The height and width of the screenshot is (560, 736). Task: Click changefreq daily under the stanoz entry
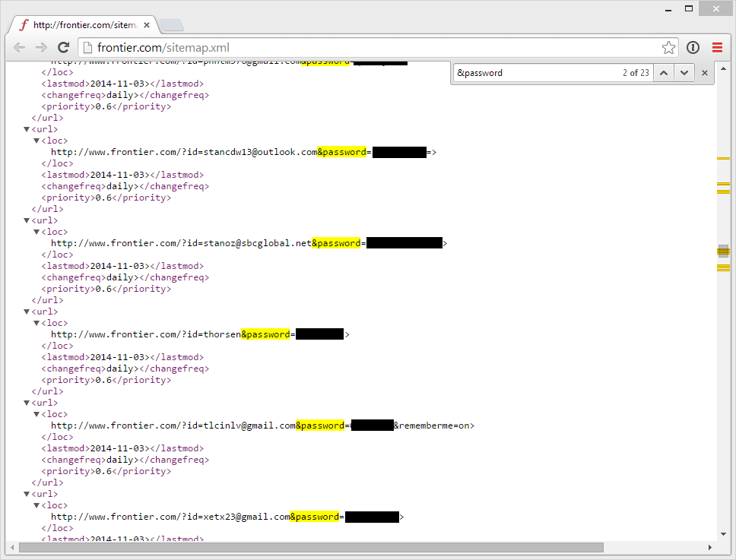[x=125, y=277]
